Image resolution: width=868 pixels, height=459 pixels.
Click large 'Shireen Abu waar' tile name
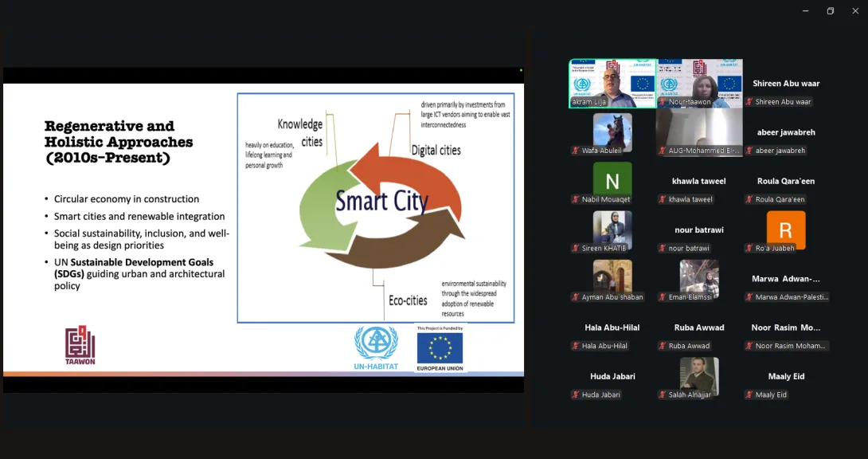point(786,84)
